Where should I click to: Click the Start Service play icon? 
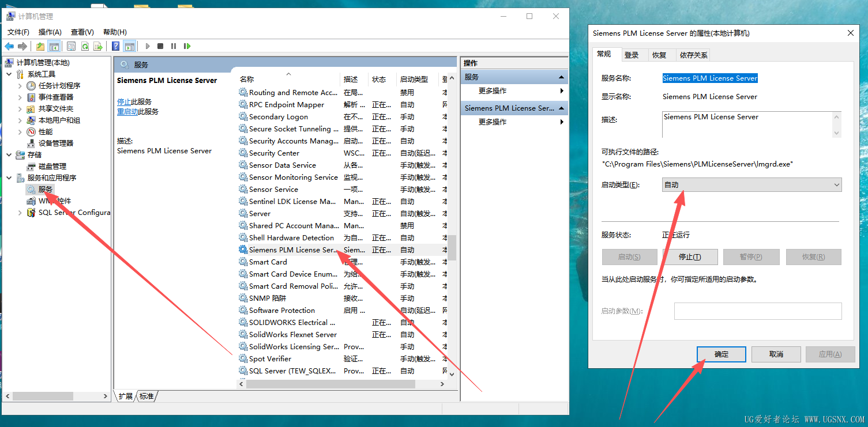click(148, 46)
